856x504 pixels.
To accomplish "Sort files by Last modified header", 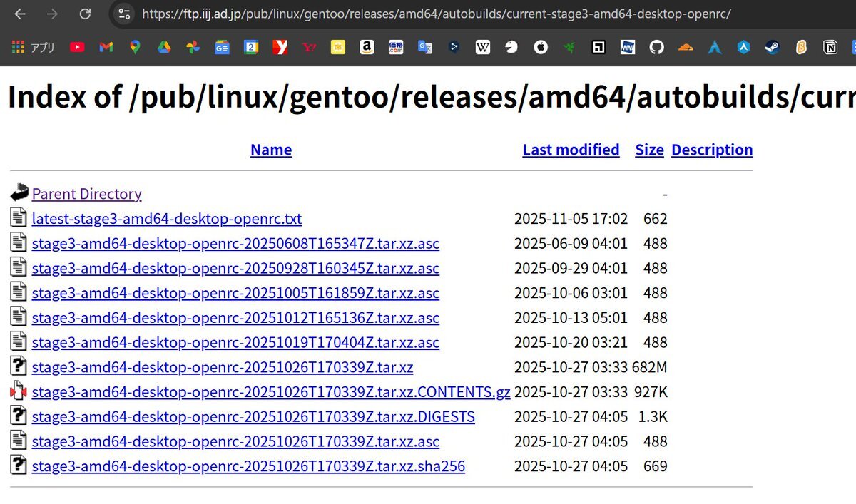I will pos(571,150).
